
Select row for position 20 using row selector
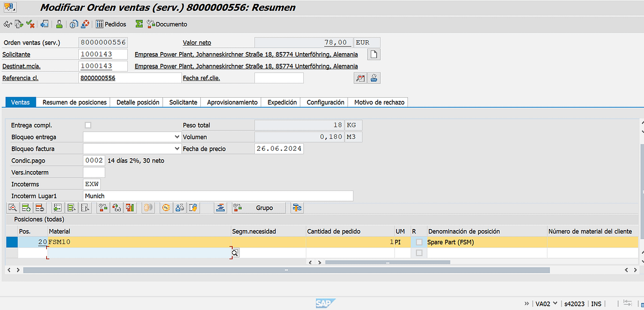pyautogui.click(x=11, y=242)
